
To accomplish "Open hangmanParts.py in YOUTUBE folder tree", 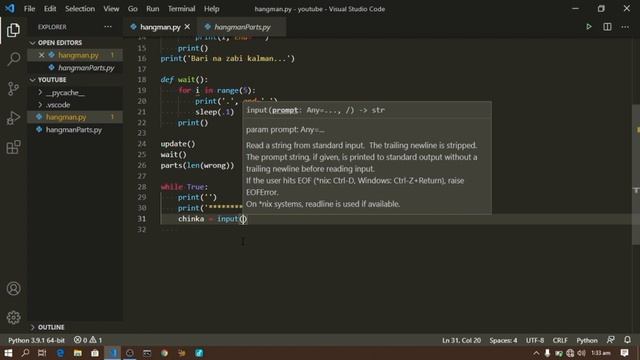I will (x=74, y=130).
